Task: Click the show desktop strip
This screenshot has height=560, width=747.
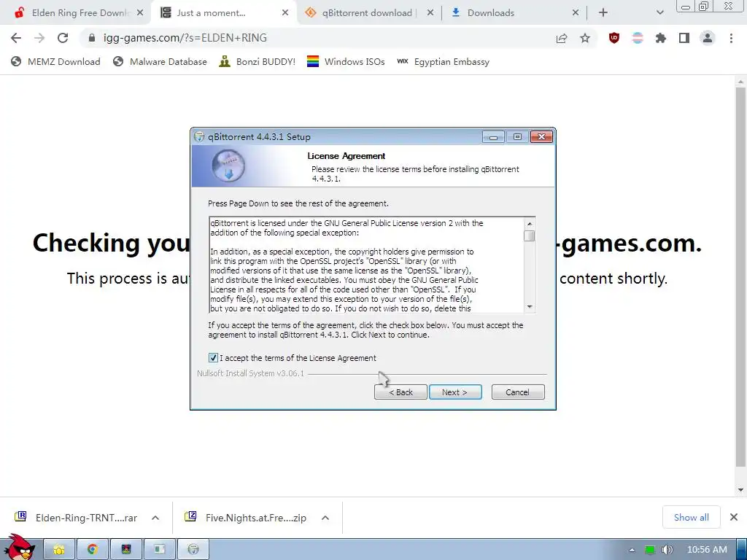Action: pyautogui.click(x=742, y=550)
